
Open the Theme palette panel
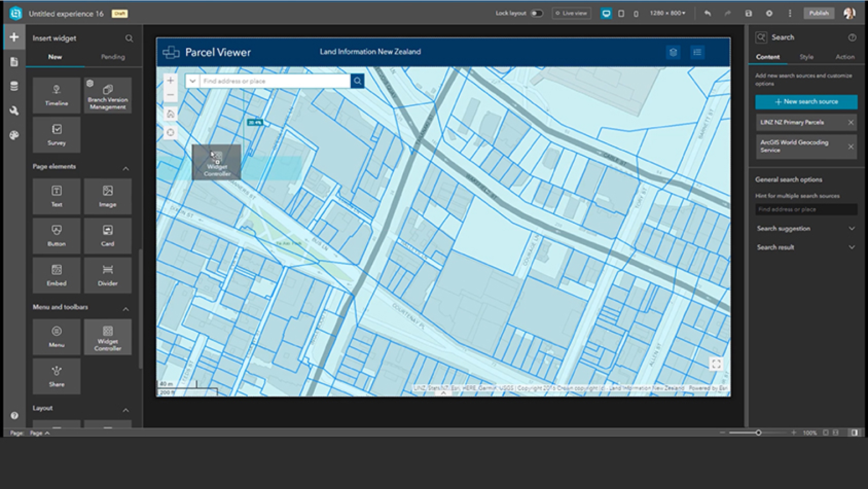14,135
